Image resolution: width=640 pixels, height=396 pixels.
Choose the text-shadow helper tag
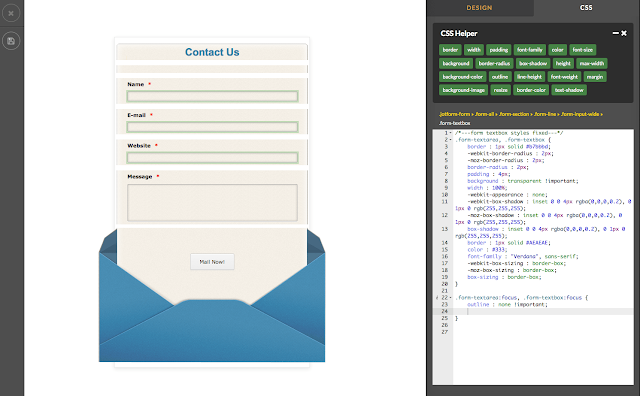(569, 90)
